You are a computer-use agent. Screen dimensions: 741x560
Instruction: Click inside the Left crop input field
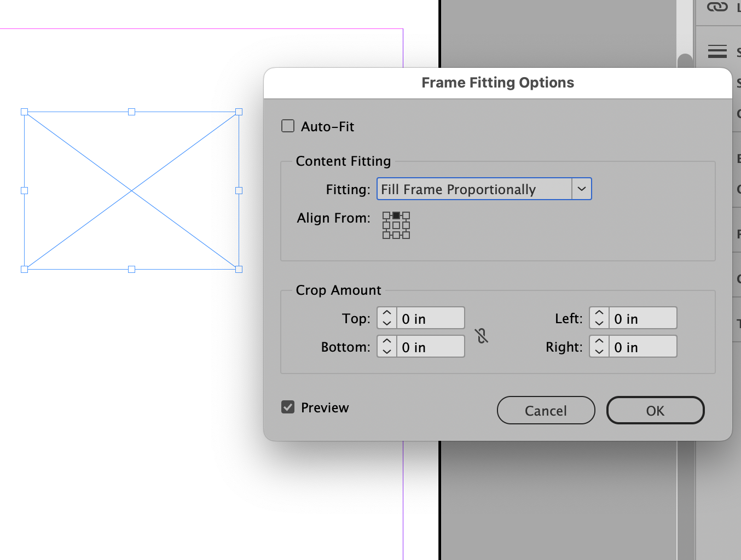643,318
